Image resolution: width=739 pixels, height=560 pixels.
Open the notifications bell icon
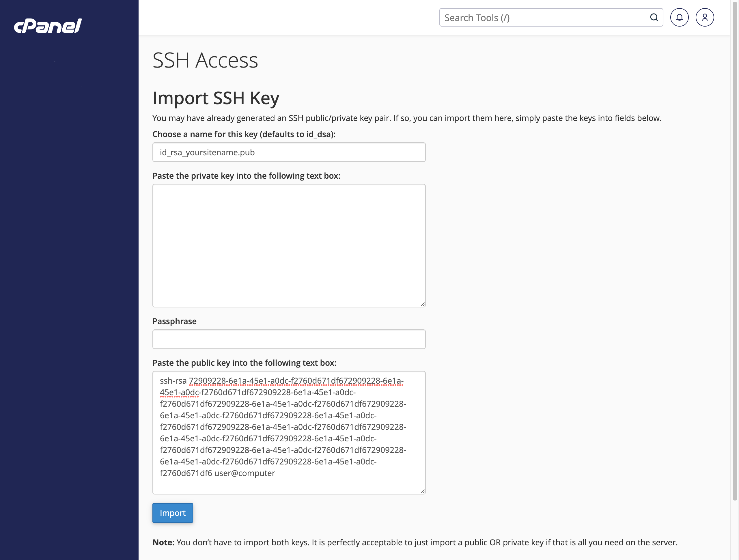(x=679, y=17)
